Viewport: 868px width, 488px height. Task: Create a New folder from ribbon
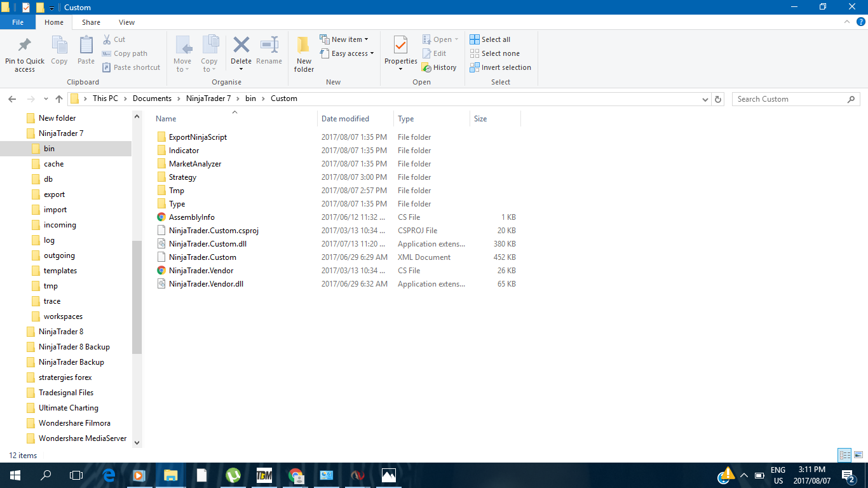[x=304, y=54]
